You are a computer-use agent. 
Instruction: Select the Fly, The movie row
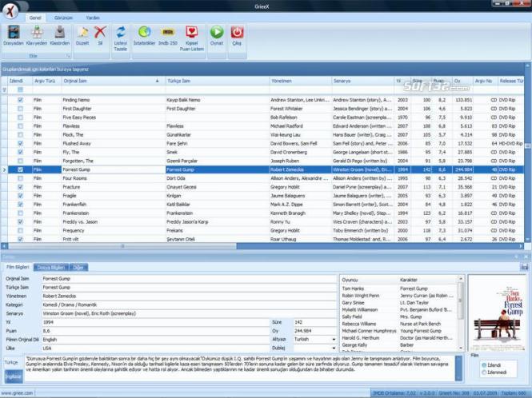coord(263,152)
